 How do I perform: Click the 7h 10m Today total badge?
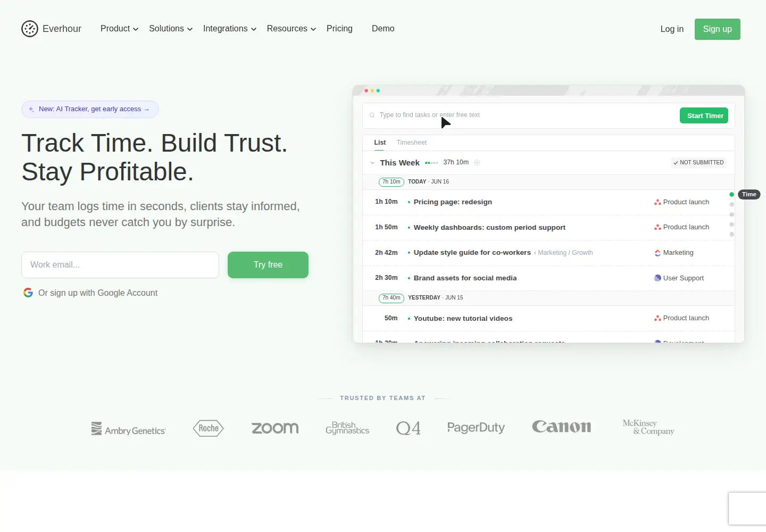392,182
